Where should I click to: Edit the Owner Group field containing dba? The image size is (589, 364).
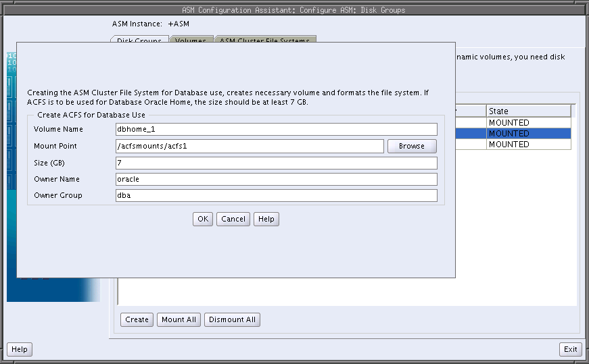click(276, 195)
